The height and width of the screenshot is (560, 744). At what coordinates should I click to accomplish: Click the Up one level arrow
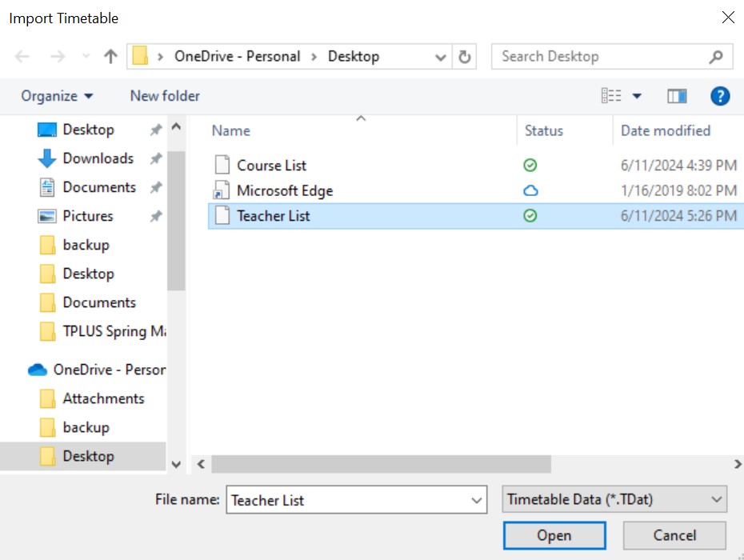point(110,56)
